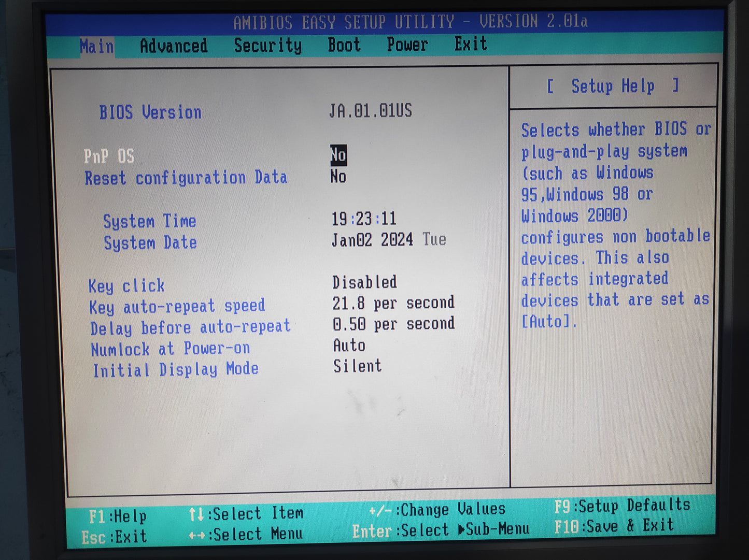This screenshot has height=560, width=749.
Task: Click the System Date value field
Action: point(388,240)
